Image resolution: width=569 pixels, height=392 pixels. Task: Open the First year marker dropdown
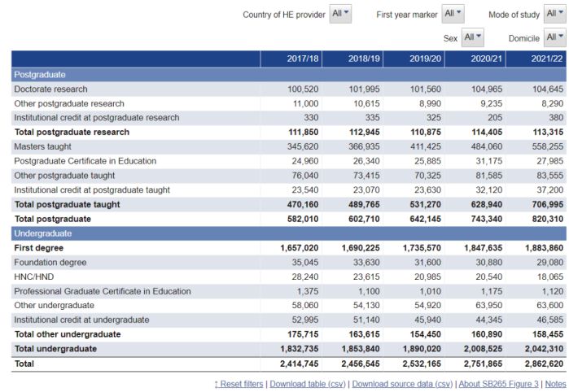point(453,14)
